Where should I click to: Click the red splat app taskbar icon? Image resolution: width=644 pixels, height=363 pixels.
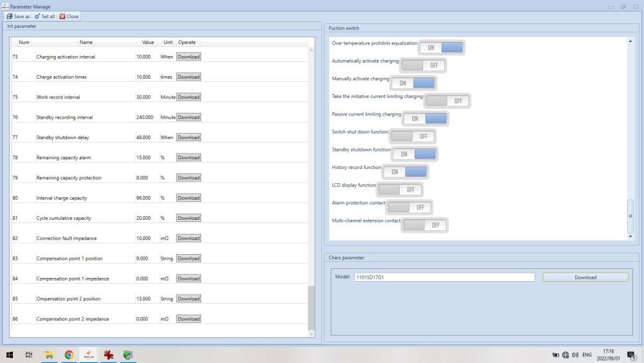point(108,355)
